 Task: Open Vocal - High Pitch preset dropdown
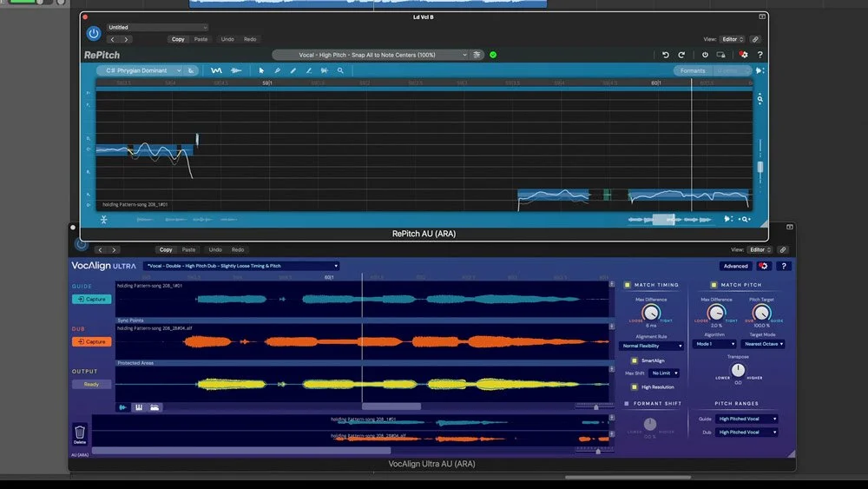(x=370, y=55)
